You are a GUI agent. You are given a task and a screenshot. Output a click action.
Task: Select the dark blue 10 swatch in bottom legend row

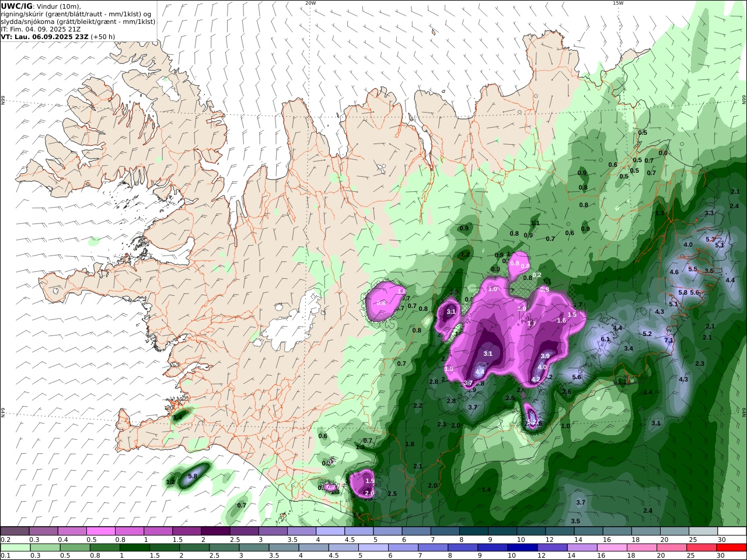click(523, 548)
